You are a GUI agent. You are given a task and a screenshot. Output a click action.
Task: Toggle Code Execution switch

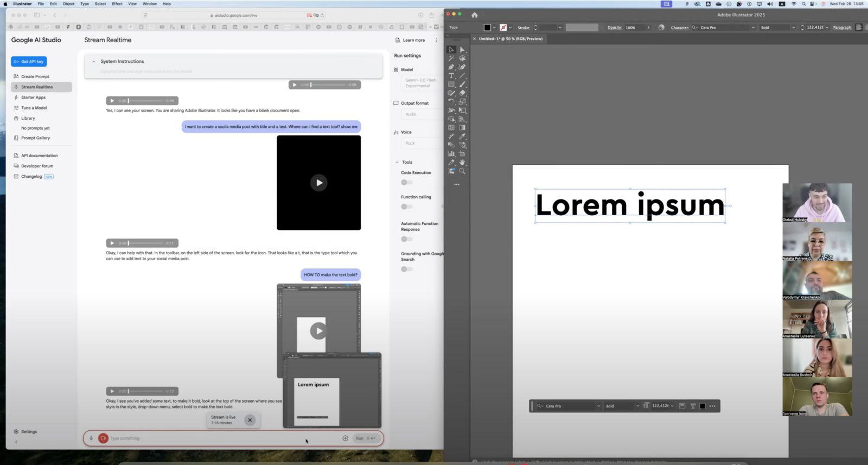[406, 183]
